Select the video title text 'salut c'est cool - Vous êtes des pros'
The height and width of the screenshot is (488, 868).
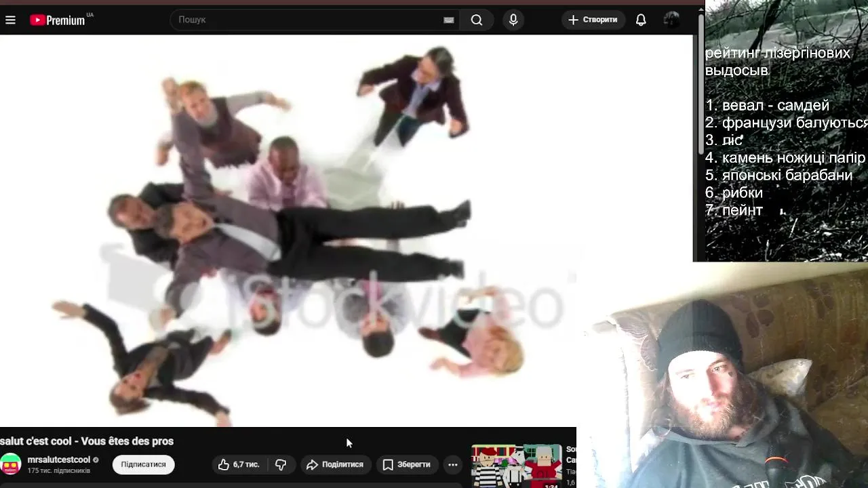pos(87,441)
